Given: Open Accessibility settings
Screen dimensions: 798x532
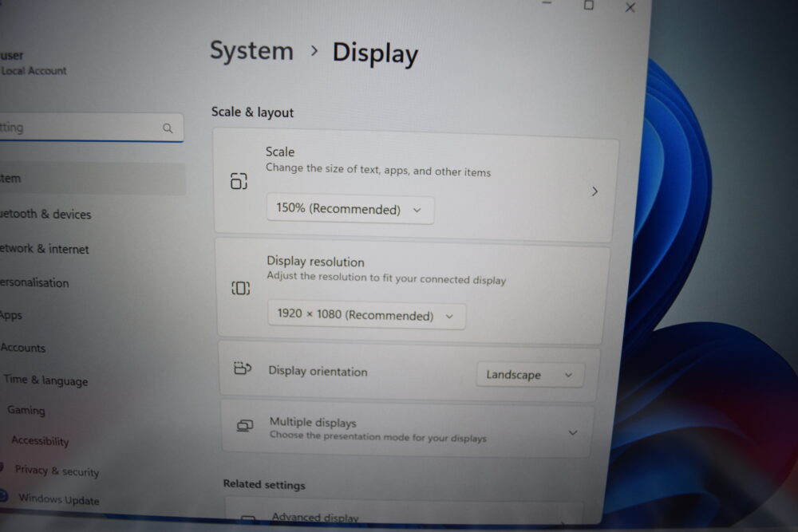Looking at the screenshot, I should [x=40, y=440].
